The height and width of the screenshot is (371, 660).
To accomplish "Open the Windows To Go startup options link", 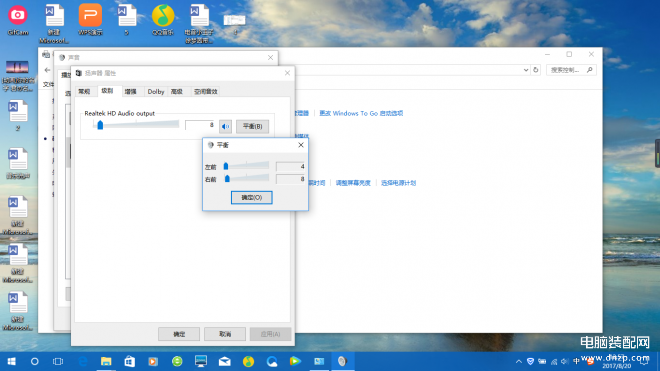I will 361,113.
